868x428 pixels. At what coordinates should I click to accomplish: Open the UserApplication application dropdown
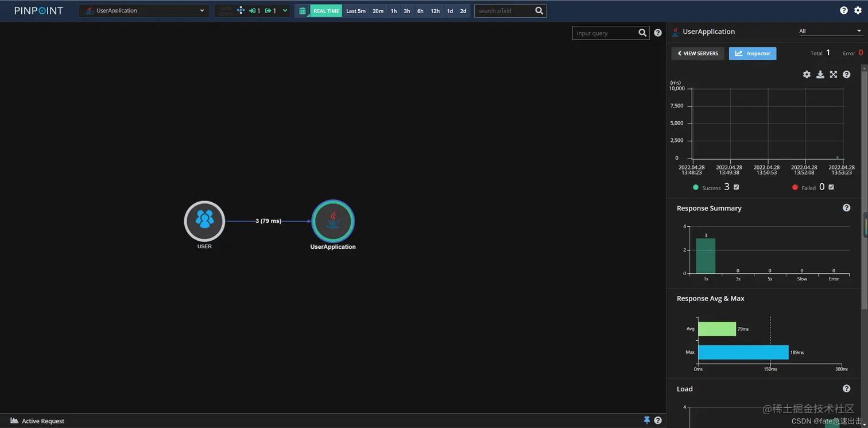(x=144, y=10)
